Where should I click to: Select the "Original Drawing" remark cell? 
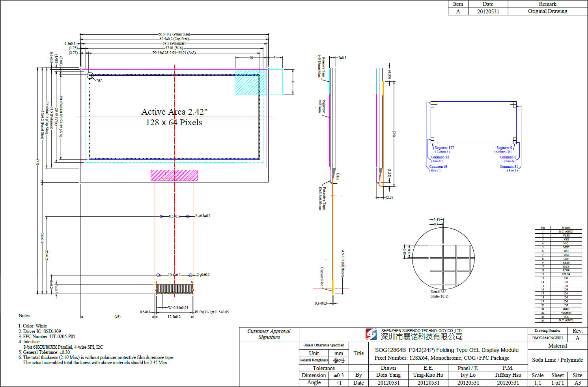pos(547,11)
